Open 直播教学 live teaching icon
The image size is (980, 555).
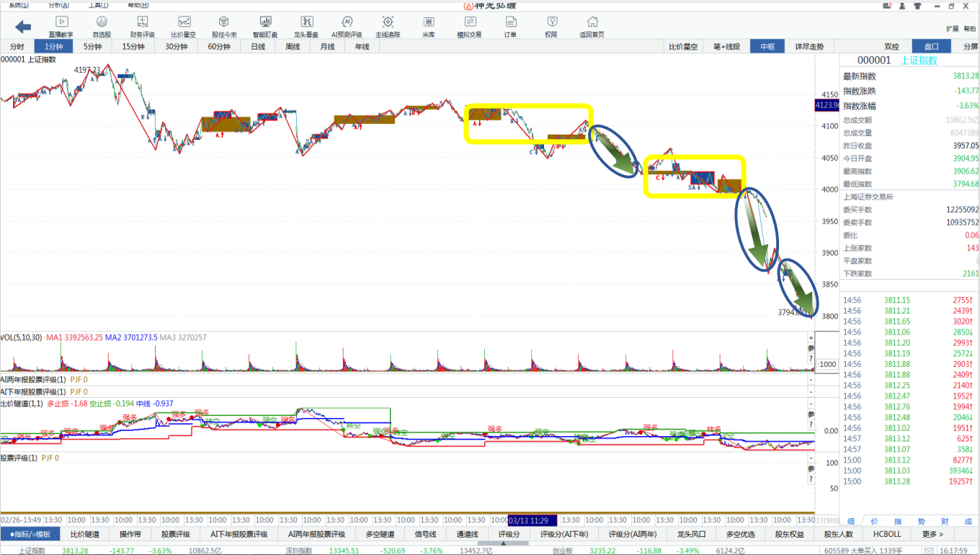tap(61, 27)
